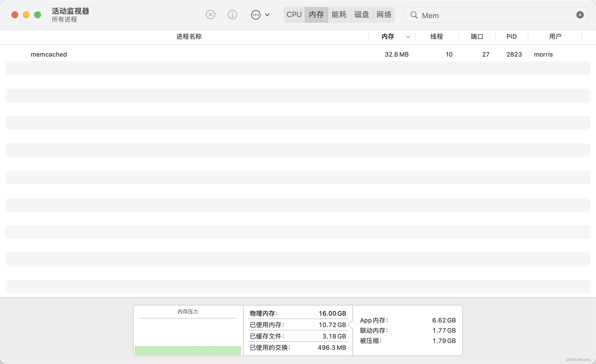Click the 所有进程 subtitle

pos(64,19)
